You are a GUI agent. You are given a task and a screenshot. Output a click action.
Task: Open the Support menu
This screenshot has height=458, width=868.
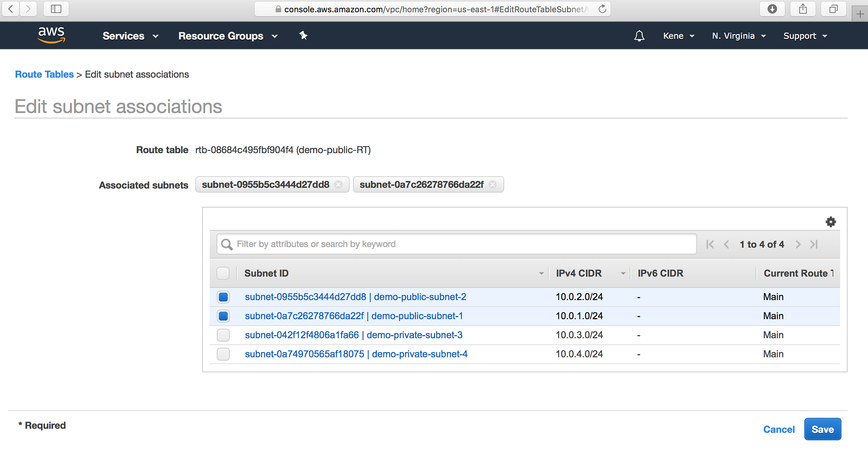(805, 36)
